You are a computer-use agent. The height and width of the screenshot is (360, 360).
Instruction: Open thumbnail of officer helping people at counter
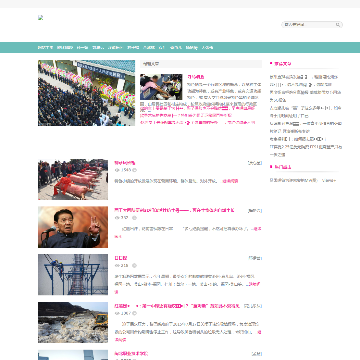tap(161, 87)
